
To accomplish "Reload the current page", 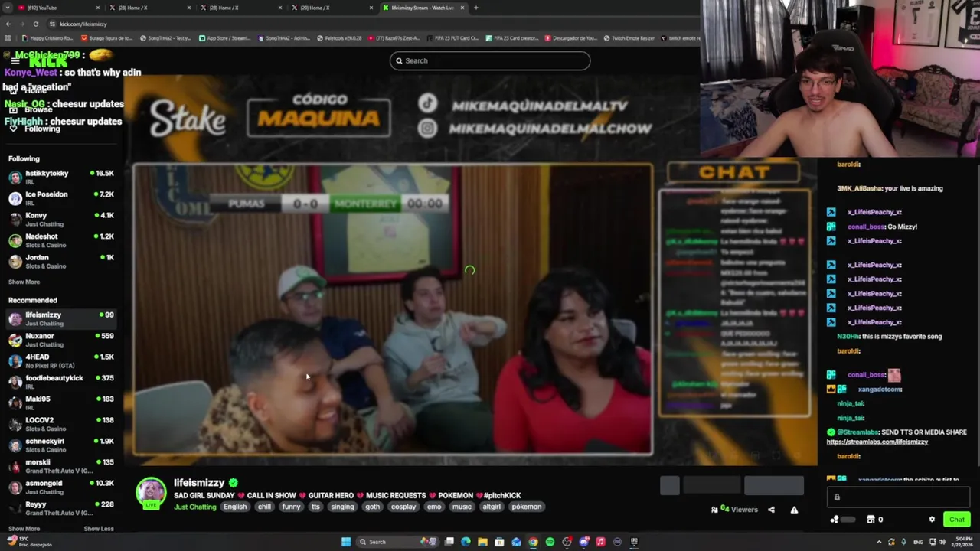I will (35, 24).
